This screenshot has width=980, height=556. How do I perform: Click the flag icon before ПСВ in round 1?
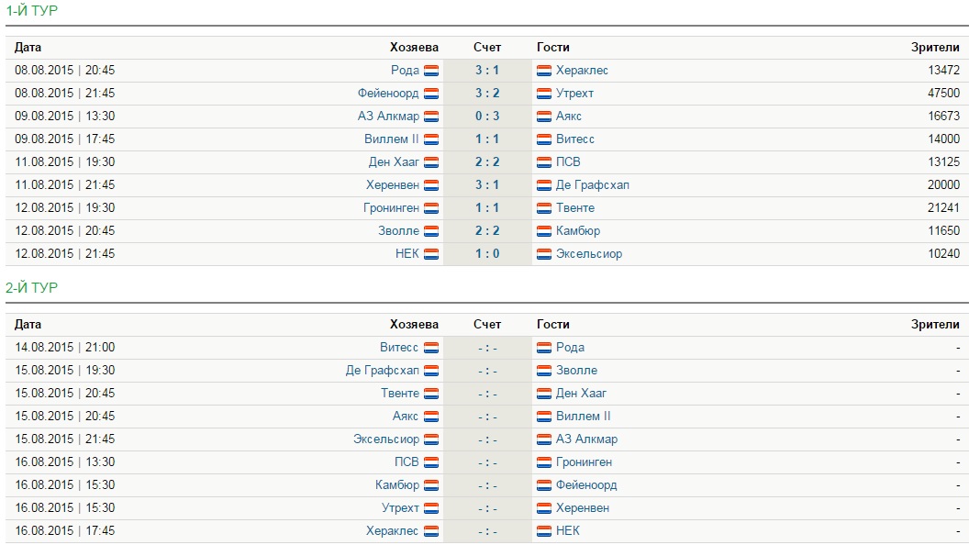pyautogui.click(x=544, y=162)
